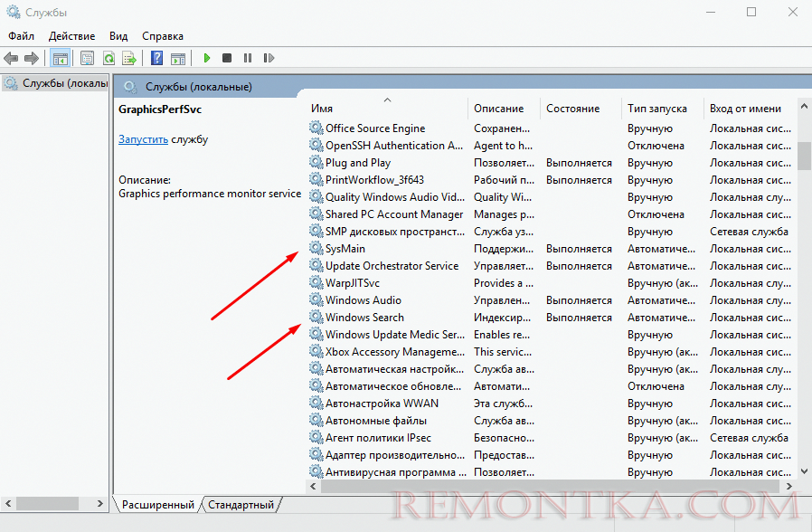Click the gear icon of WarpJITSvc
The image size is (812, 532).
(x=316, y=282)
